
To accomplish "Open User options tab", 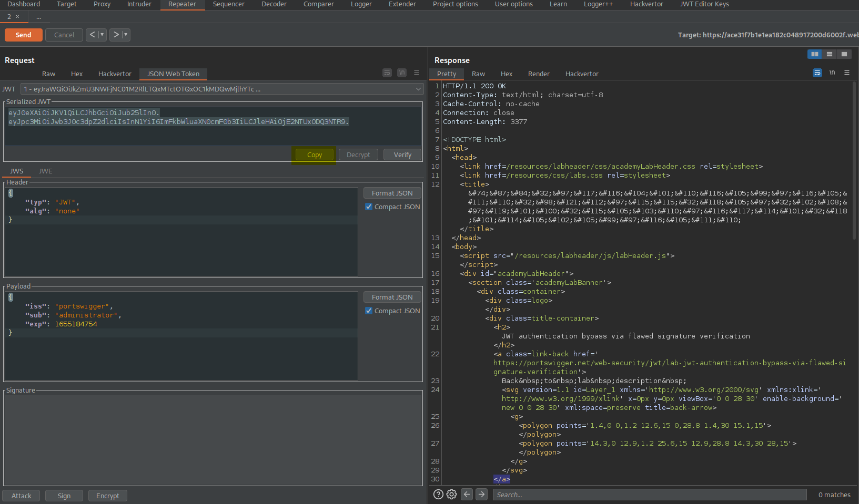I will [x=514, y=4].
